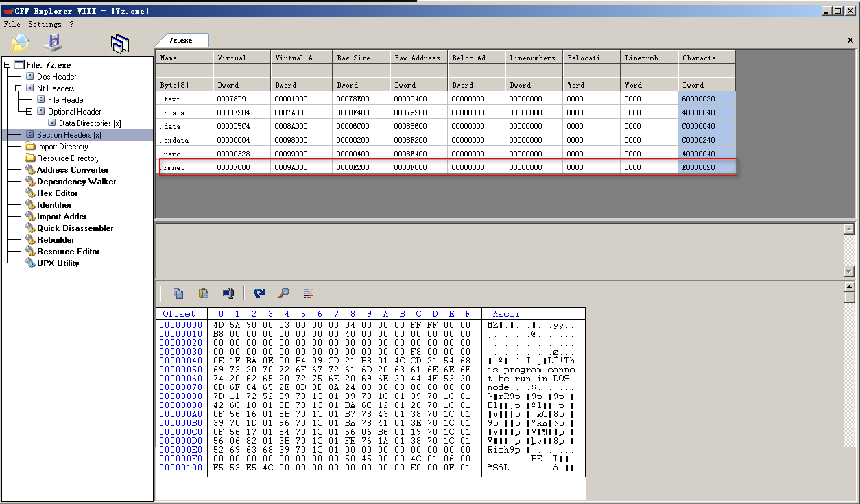
Task: Collapse the File: 7z.exe root expander
Action: [7, 65]
